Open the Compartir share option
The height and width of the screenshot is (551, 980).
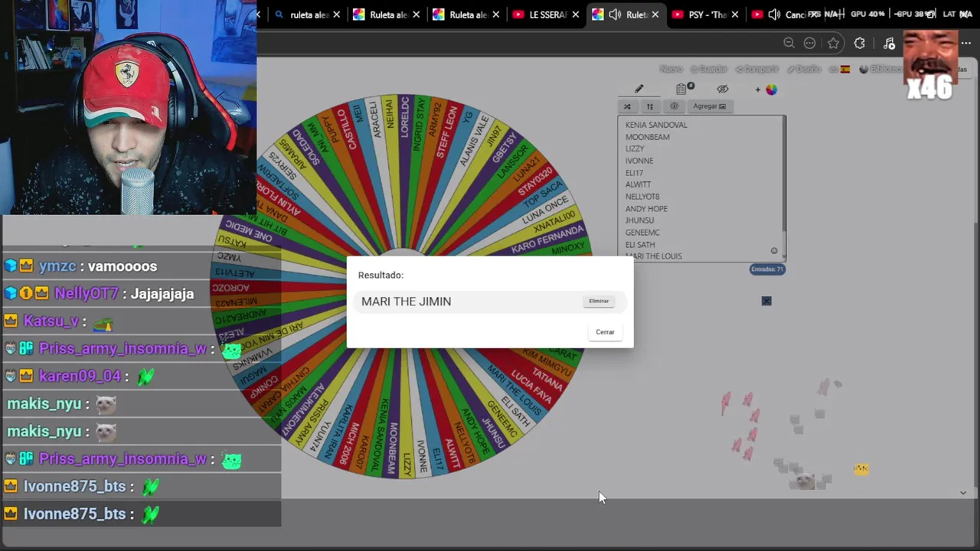[x=756, y=69]
